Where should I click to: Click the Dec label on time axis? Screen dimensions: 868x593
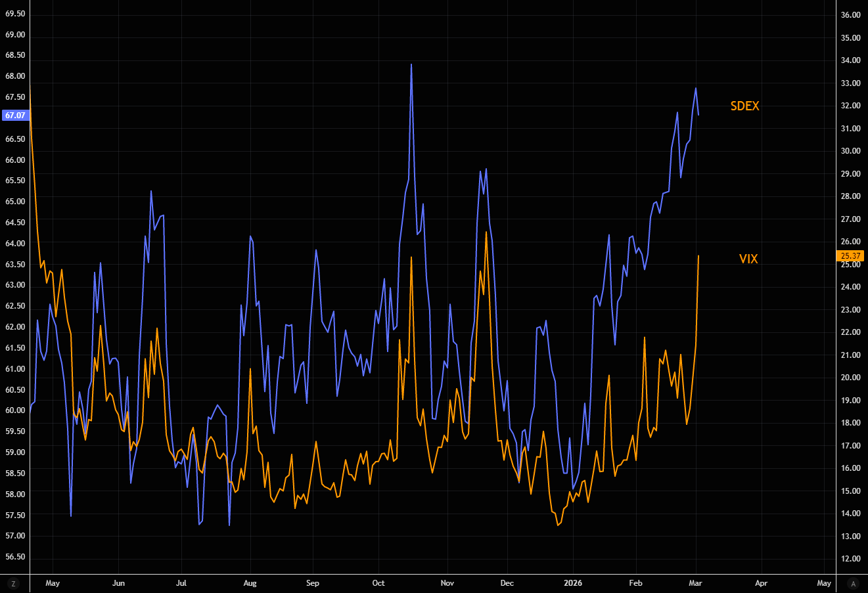(507, 583)
